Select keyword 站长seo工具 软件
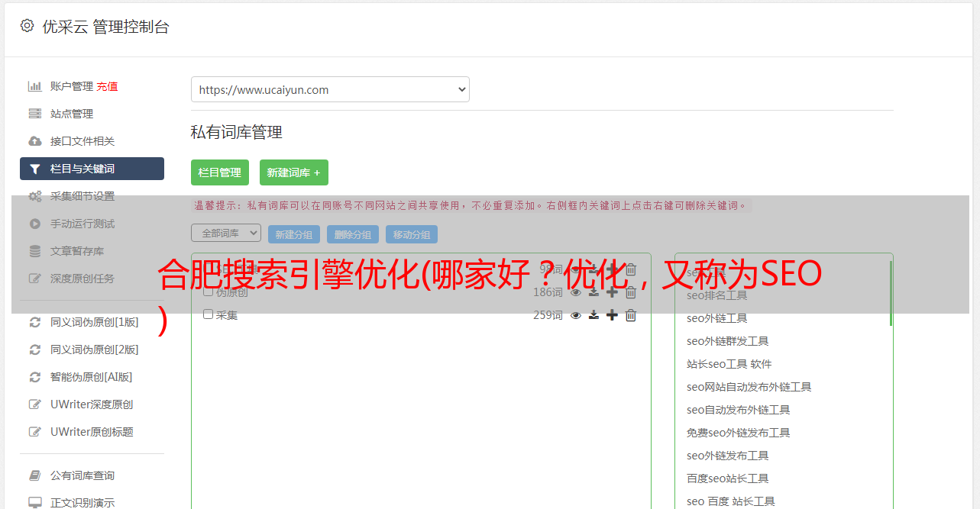980x509 pixels. pyautogui.click(x=729, y=364)
